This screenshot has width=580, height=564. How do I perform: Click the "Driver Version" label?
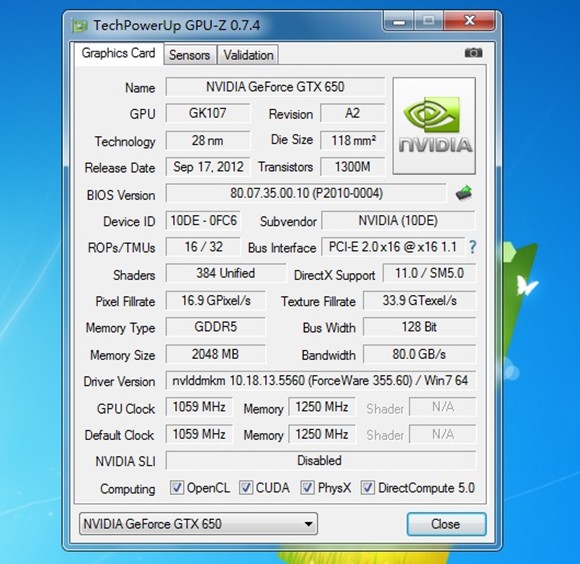(x=119, y=381)
